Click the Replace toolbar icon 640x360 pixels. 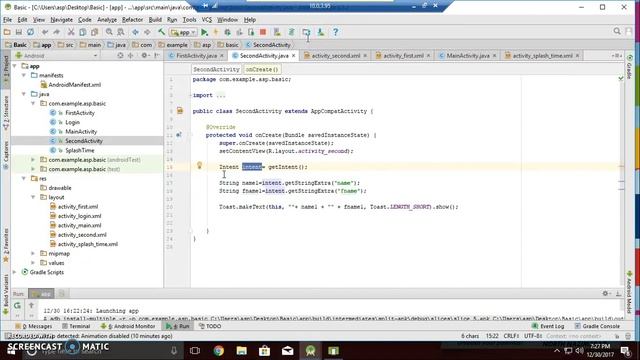[x=121, y=32]
